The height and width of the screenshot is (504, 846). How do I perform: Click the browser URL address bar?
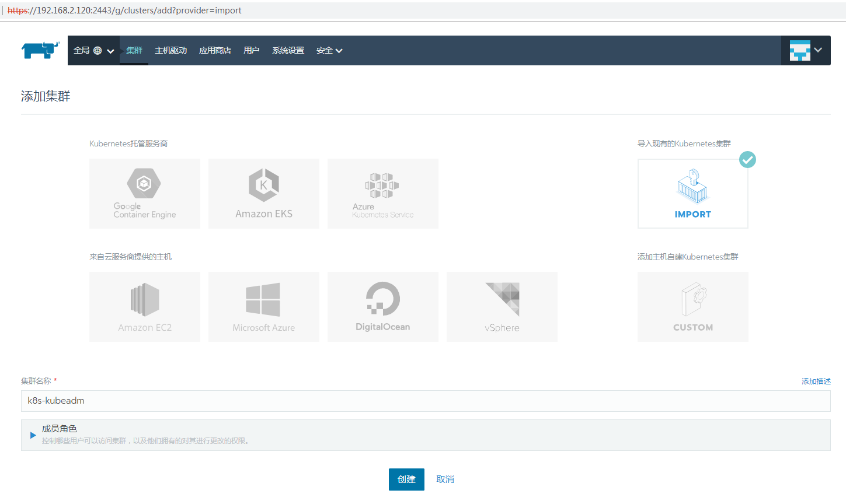pos(423,10)
